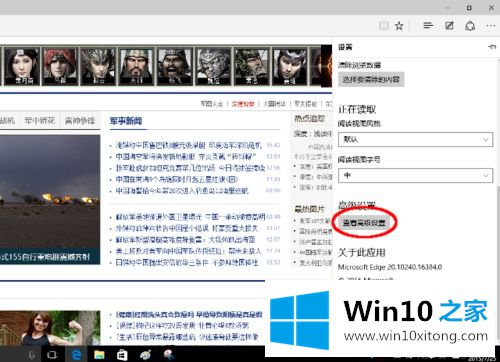Launch the Store app from taskbar
500x362 pixels.
point(122,355)
